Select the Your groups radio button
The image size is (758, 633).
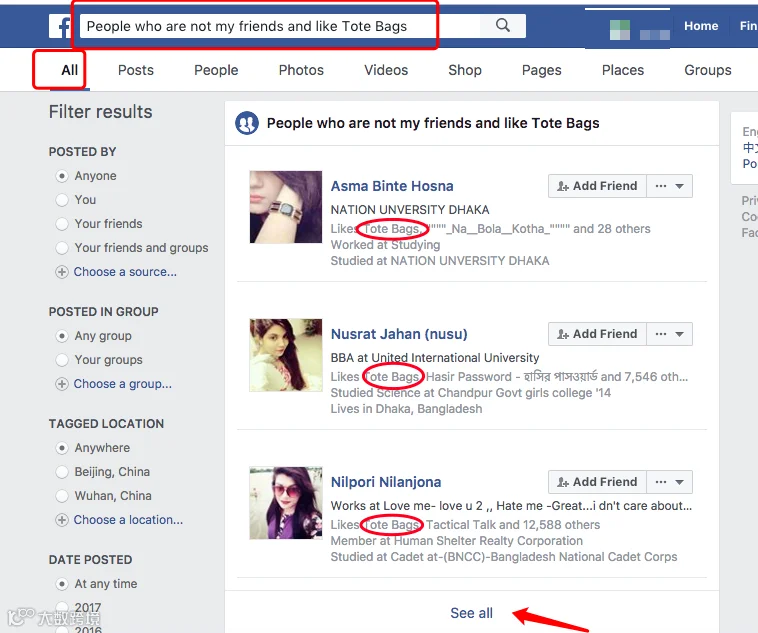point(61,360)
